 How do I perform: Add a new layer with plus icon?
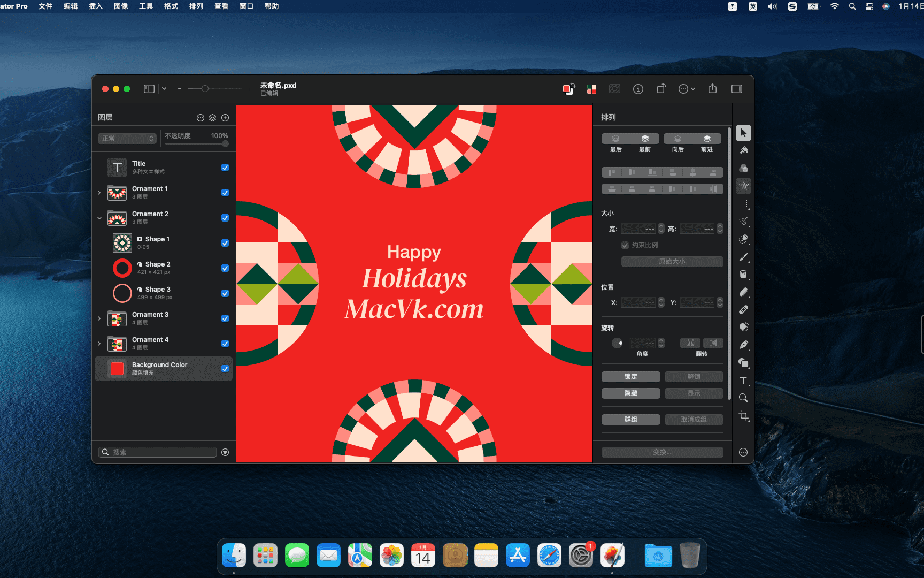pos(225,118)
